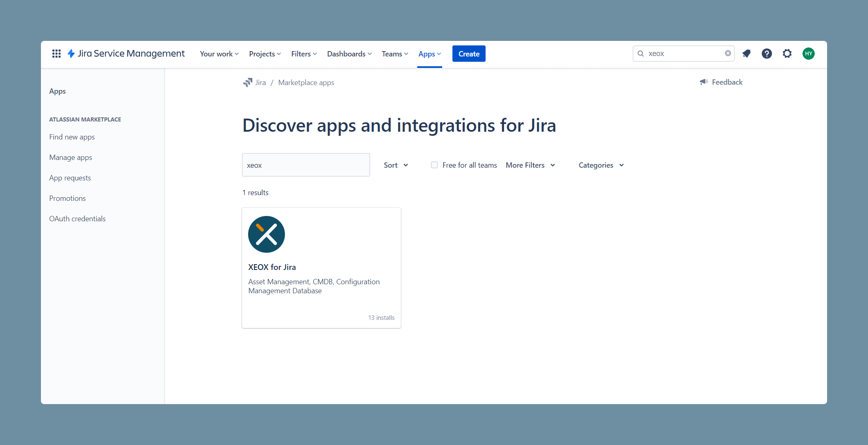
Task: Focus the marketplace search field with xeox
Action: coord(306,165)
